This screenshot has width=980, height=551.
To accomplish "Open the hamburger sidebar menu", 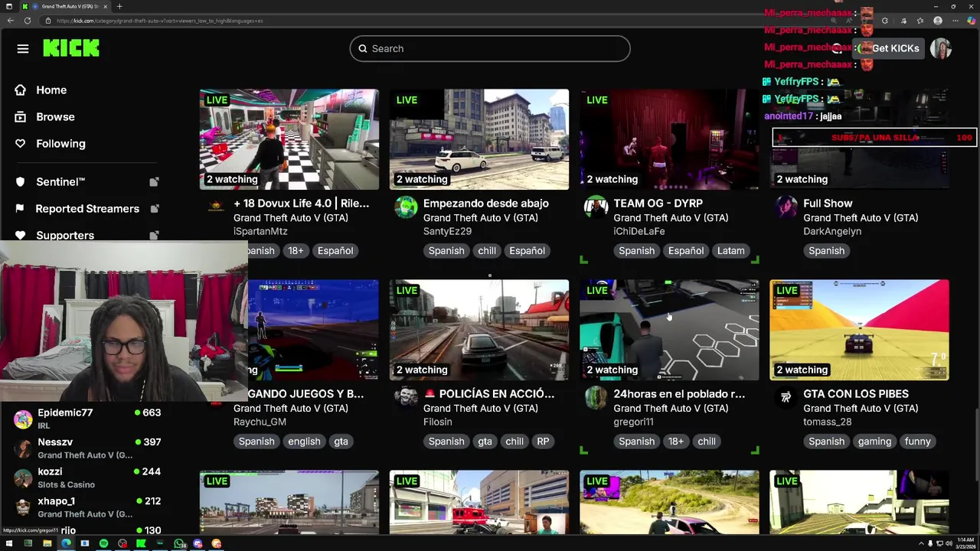I will (23, 49).
